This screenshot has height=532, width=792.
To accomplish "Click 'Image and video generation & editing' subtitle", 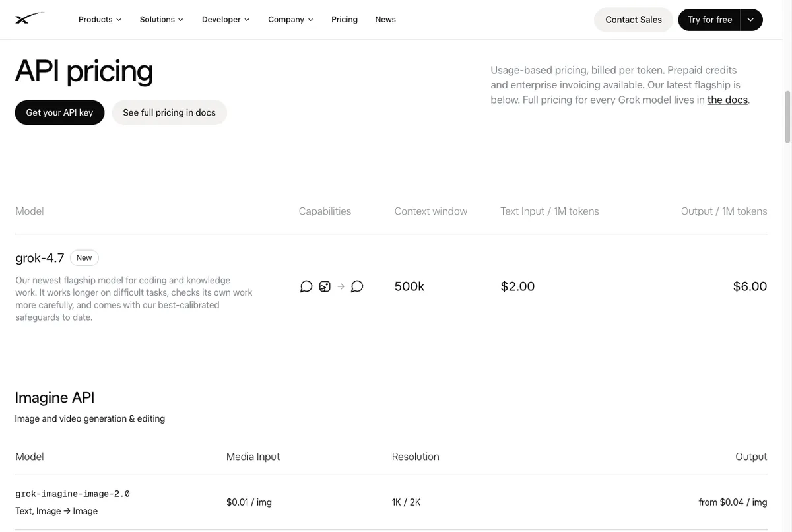I will [90, 418].
